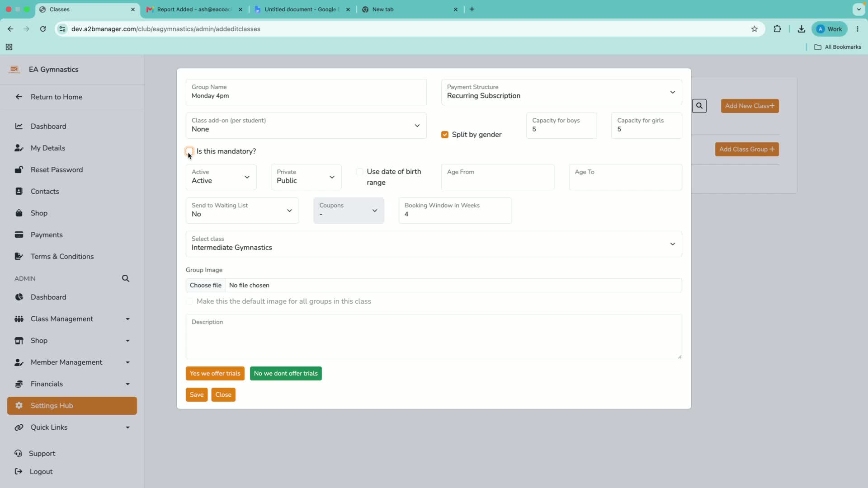This screenshot has width=868, height=488.
Task: Click the Add Class Group button
Action: click(747, 149)
